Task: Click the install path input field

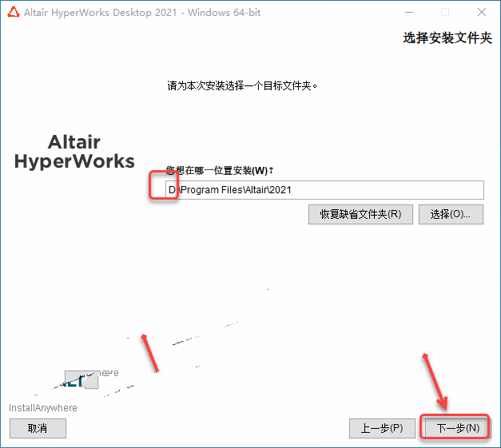Action: tap(324, 190)
